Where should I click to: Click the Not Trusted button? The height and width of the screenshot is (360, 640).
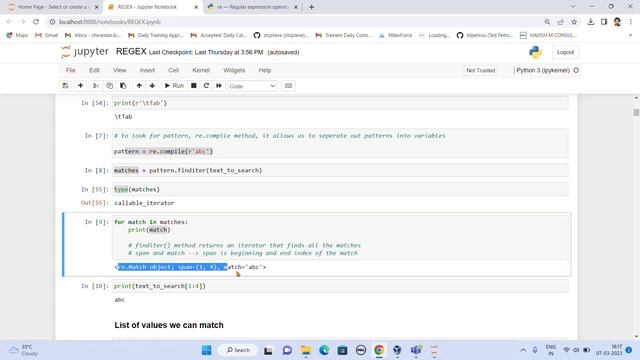pos(480,70)
